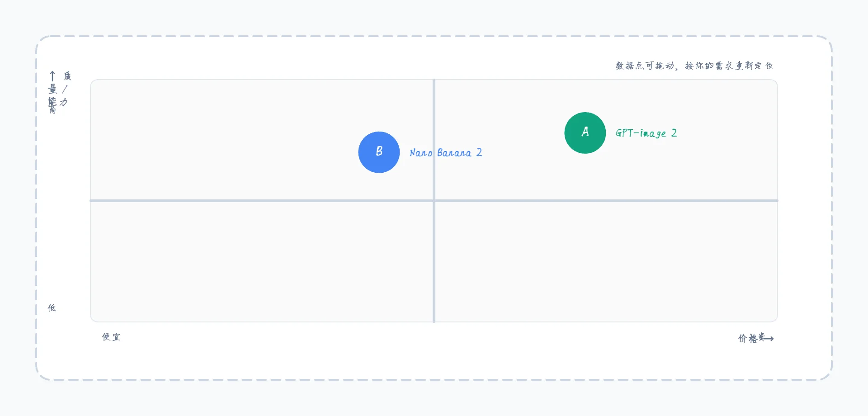Click the GPT-image 2 label
Screen dimensions: 868x416
[x=646, y=133]
